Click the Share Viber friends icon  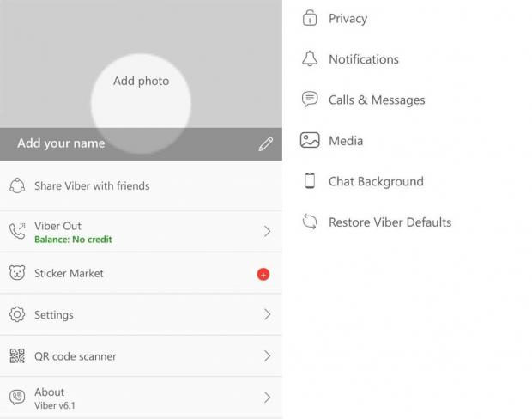(x=17, y=186)
